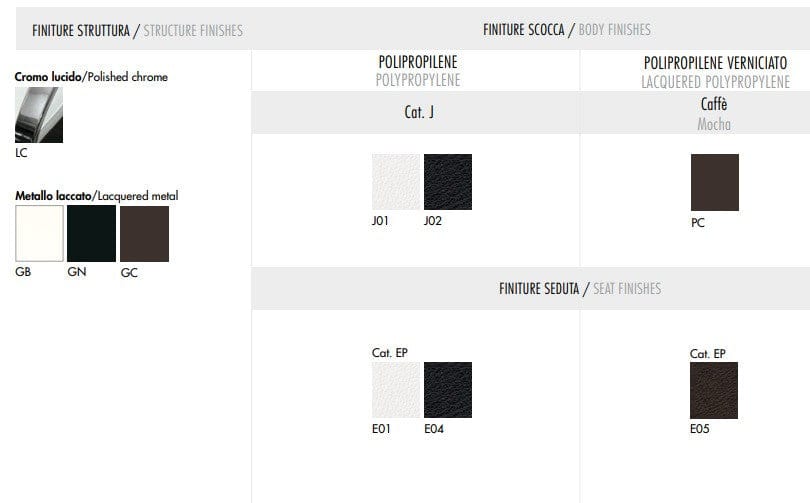Viewport: 810px width, 503px height.
Task: Select the Polipropilene column heading
Action: [x=417, y=70]
